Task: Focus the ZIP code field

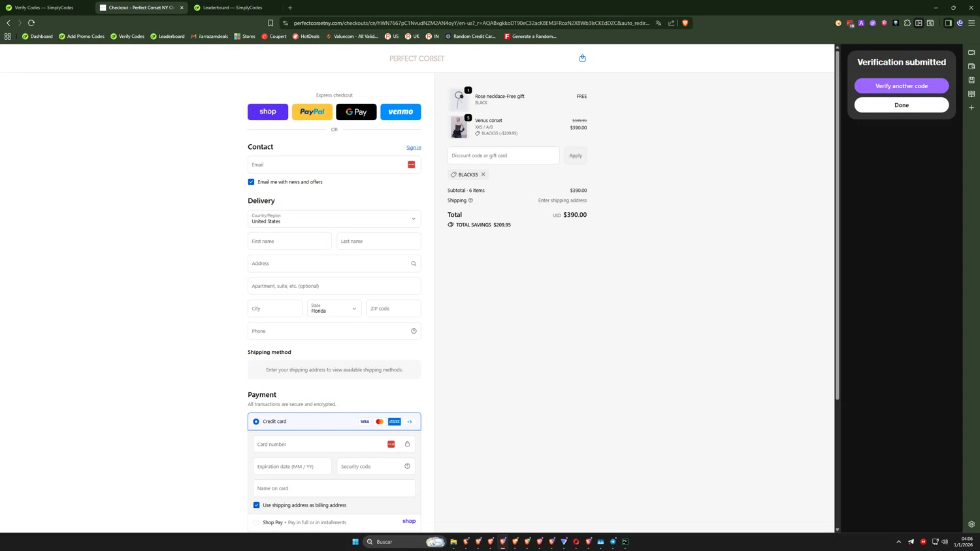Action: 393,308
